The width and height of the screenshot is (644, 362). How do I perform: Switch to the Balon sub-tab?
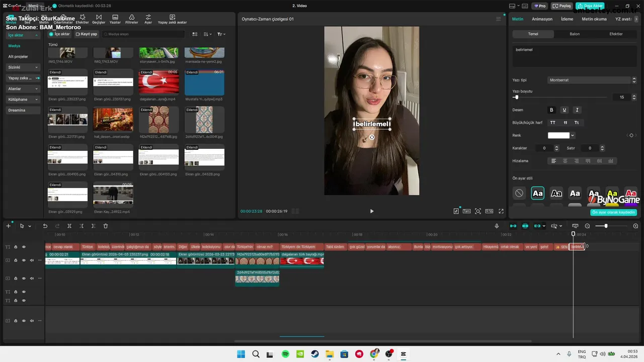575,34
